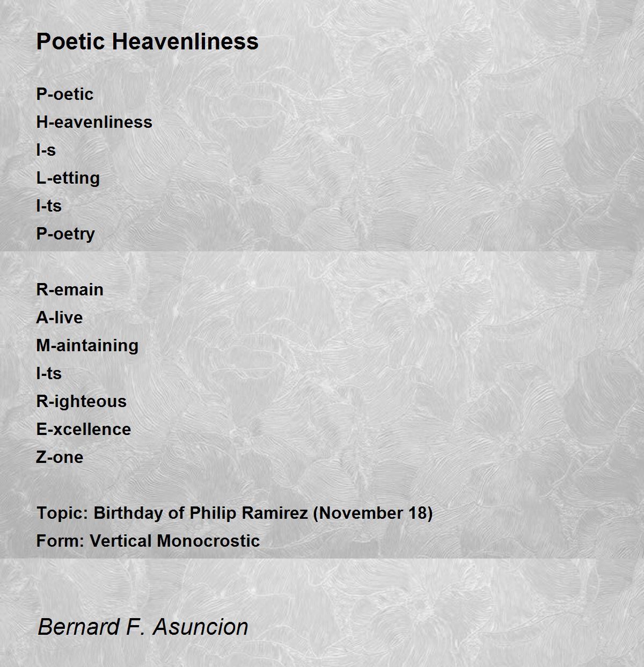Click the name Philip Ramirez
Viewport: 644px width, 667px height.
tap(248, 513)
